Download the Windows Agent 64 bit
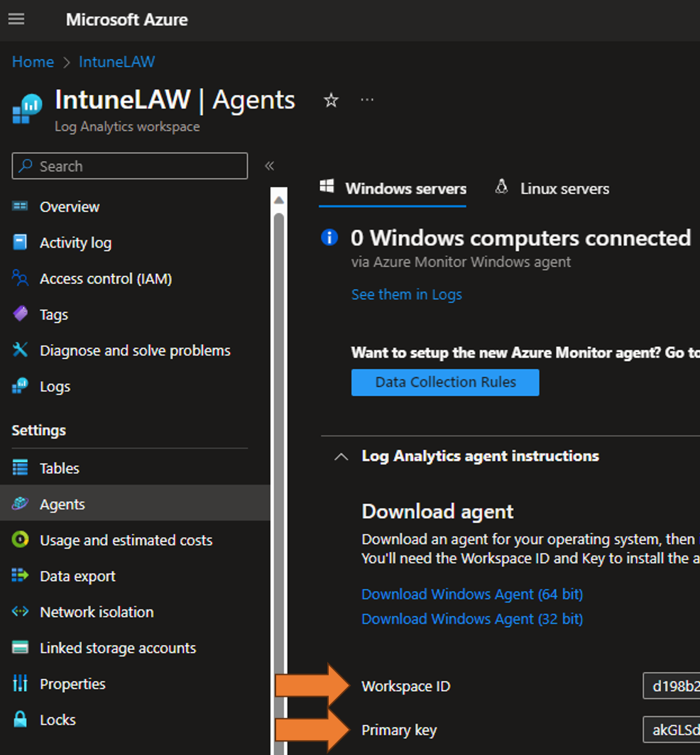Viewport: 700px width, 755px height. tap(471, 594)
